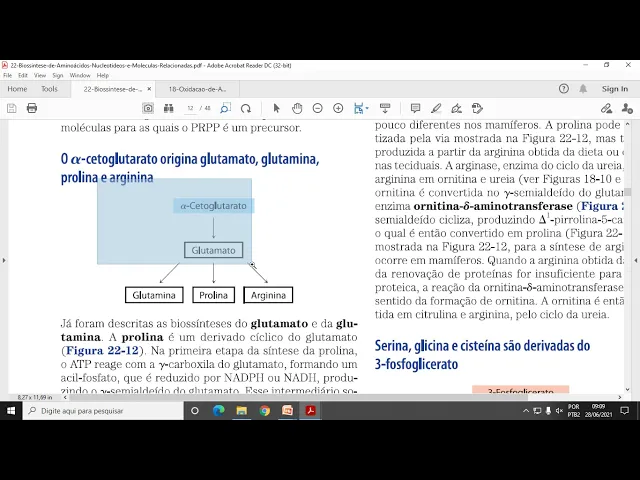Click the Prolina box in the diagram
The image size is (640, 480).
tap(213, 295)
